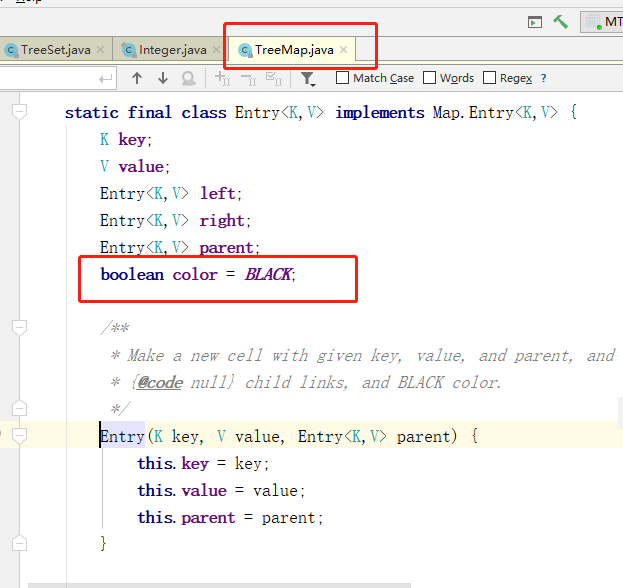Close the Integer.java tab
The image size is (623, 588).
[x=217, y=50]
